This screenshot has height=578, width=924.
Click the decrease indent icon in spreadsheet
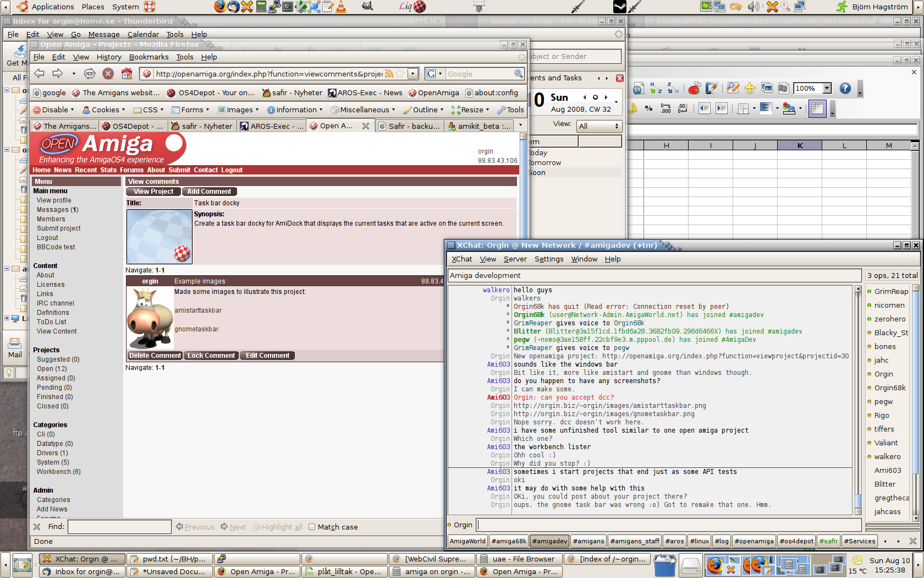(x=704, y=108)
